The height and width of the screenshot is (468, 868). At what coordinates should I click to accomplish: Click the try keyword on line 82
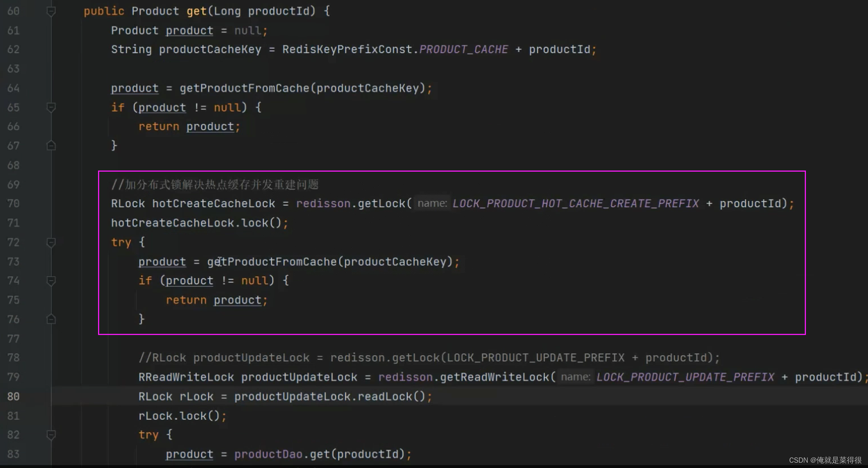[148, 435]
